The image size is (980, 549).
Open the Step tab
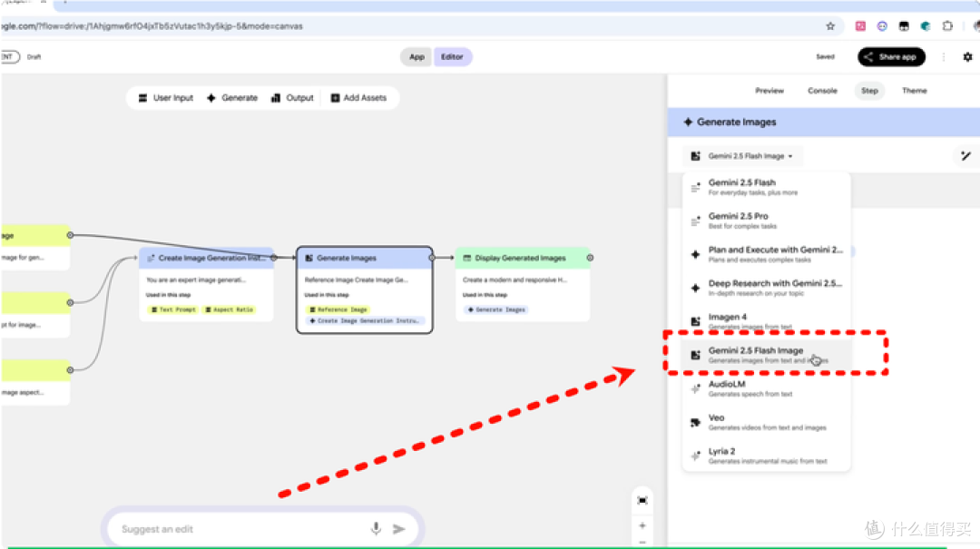coord(869,91)
